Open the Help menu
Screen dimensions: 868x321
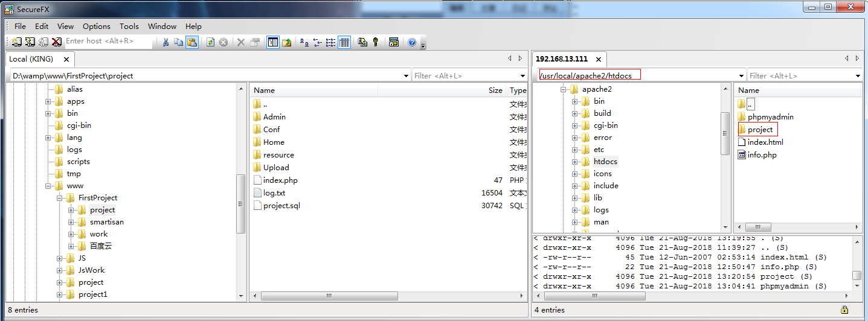[193, 26]
